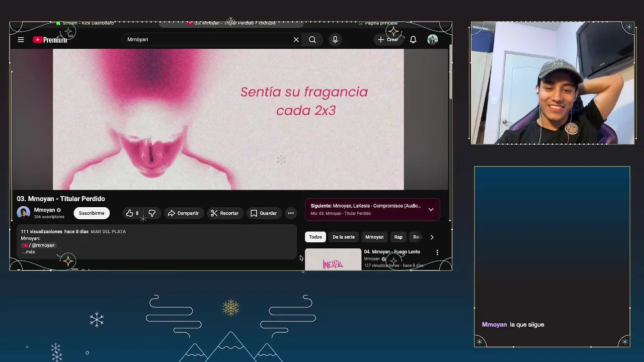
Task: Open options for Fuego Lento video
Action: pyautogui.click(x=437, y=252)
